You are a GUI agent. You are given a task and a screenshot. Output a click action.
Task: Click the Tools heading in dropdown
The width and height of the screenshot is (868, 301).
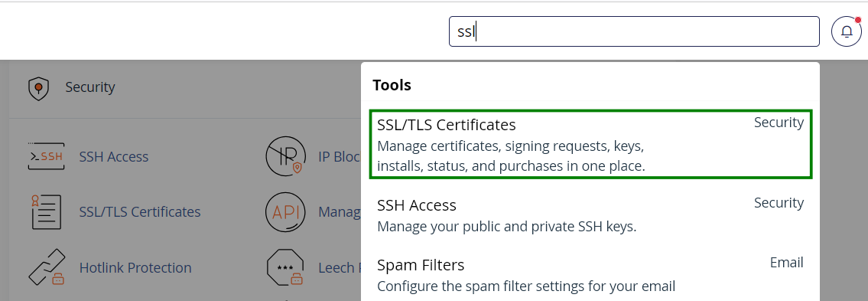click(x=392, y=85)
